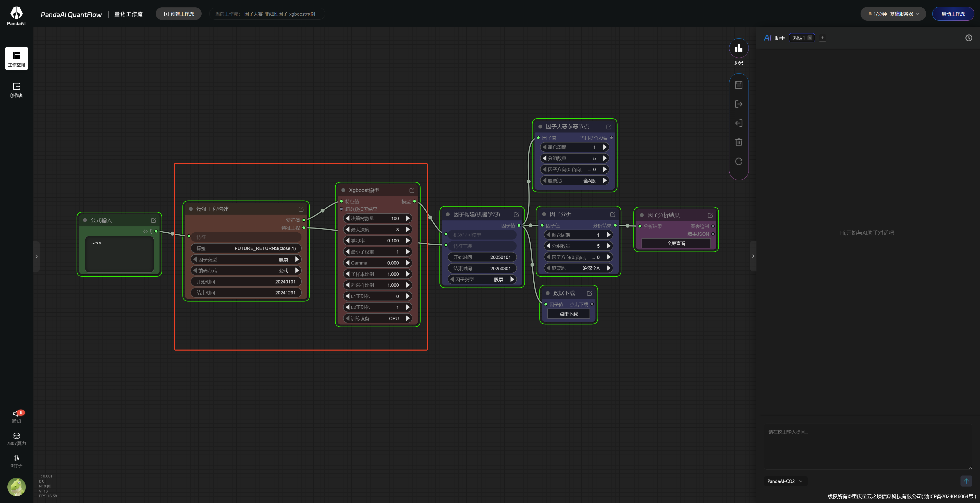This screenshot has width=980, height=503.
Task: Edit 开始时间 20240101 in 特征工程构建
Action: click(x=246, y=282)
